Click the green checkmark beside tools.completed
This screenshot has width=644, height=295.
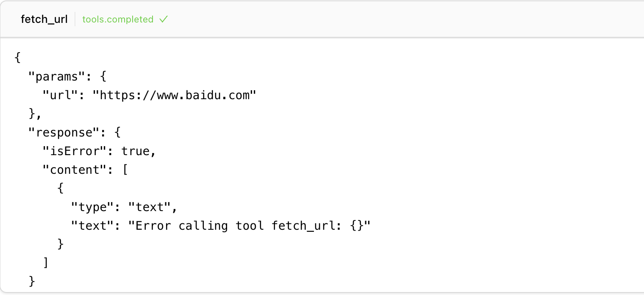[164, 19]
